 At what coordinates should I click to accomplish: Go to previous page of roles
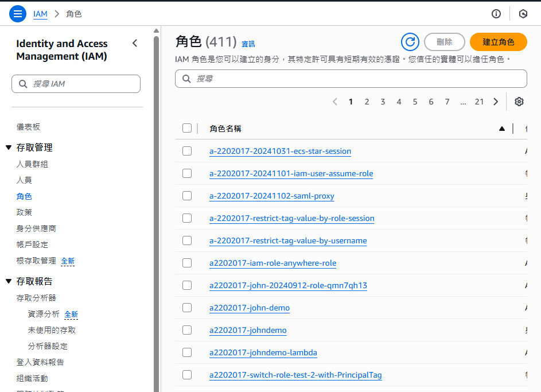click(334, 102)
